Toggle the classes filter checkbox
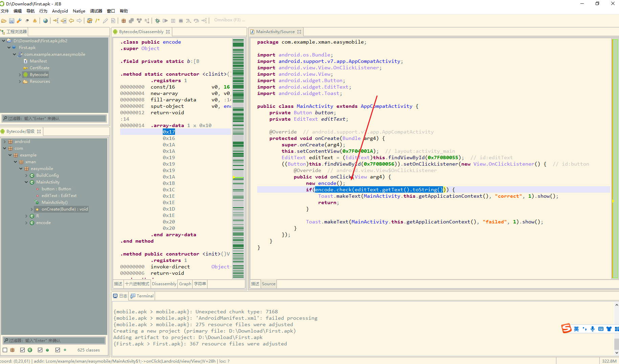The height and width of the screenshot is (364, 619). pyautogui.click(x=22, y=350)
